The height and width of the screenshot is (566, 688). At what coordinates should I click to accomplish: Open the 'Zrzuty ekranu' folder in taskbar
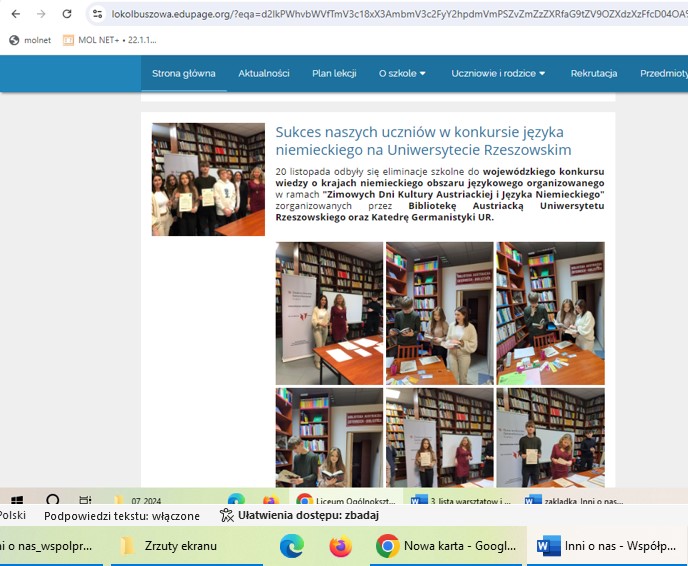[170, 545]
